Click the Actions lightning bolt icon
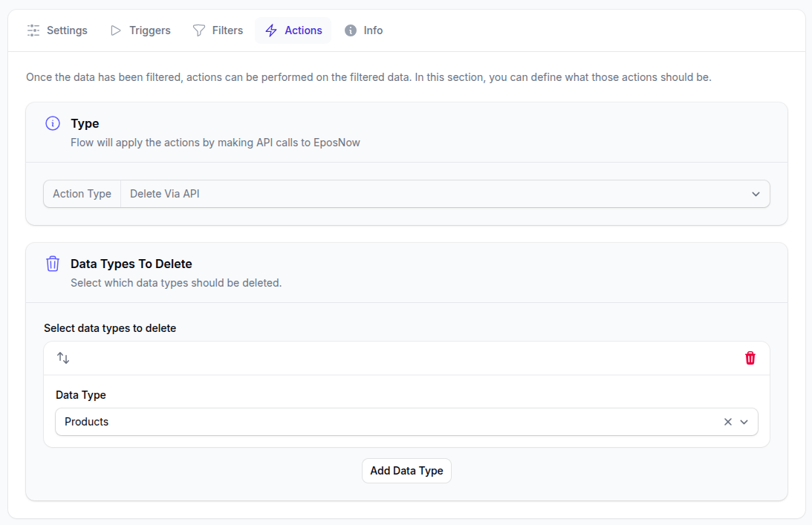The width and height of the screenshot is (812, 525). (271, 30)
